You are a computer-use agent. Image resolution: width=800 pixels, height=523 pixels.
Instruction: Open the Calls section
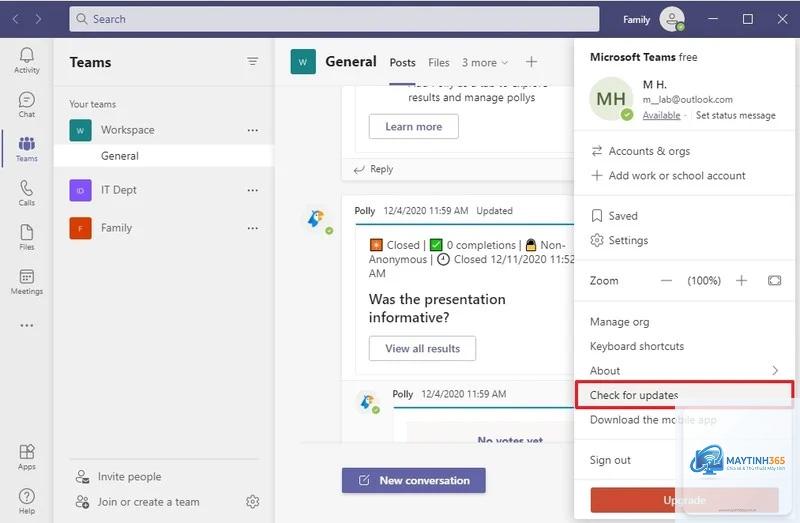click(x=27, y=193)
